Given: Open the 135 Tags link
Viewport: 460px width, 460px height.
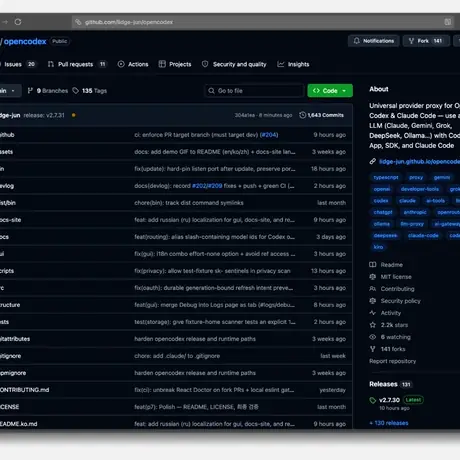Looking at the screenshot, I should tap(90, 91).
